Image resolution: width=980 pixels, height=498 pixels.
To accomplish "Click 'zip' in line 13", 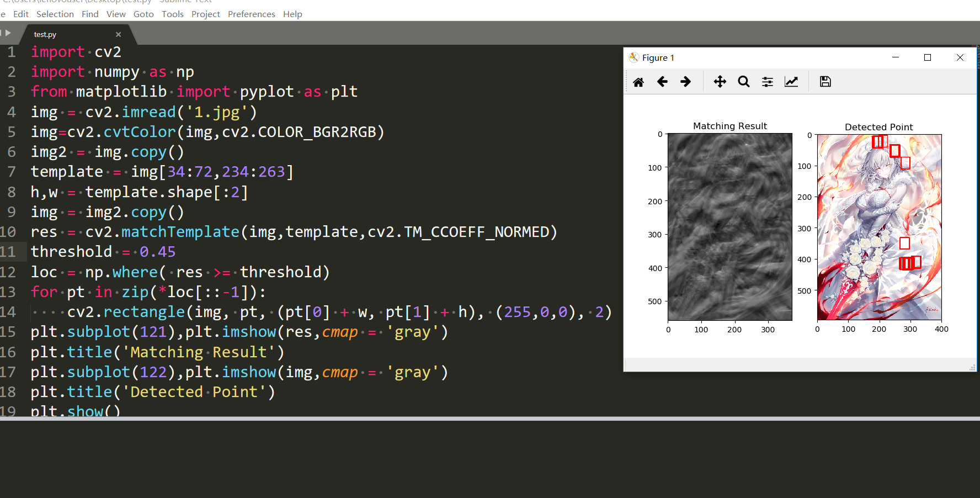I will [x=135, y=292].
